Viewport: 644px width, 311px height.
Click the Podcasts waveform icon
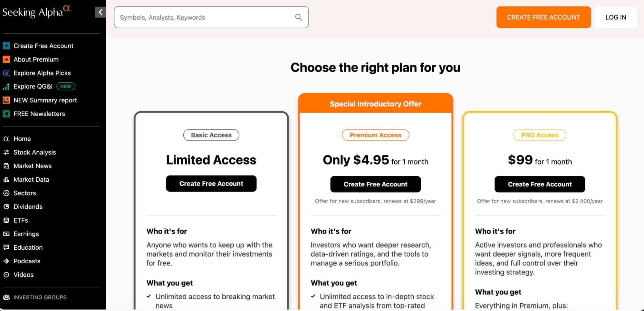tap(6, 261)
